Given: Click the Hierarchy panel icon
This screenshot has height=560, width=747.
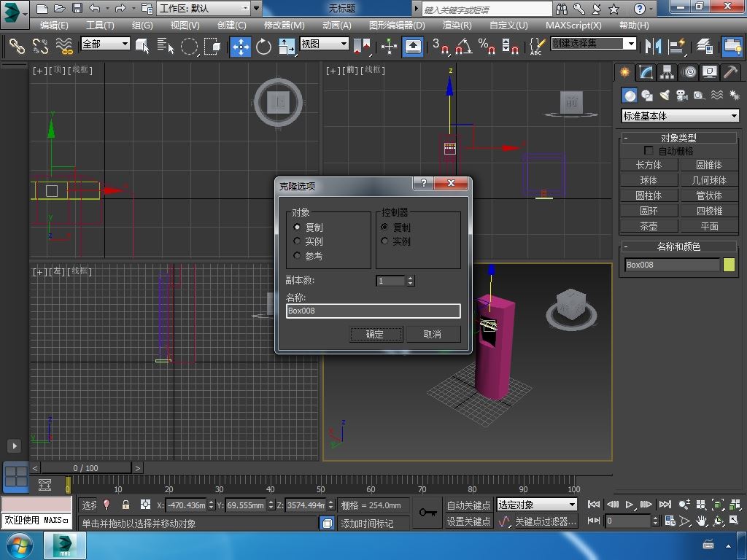Looking at the screenshot, I should pyautogui.click(x=667, y=72).
